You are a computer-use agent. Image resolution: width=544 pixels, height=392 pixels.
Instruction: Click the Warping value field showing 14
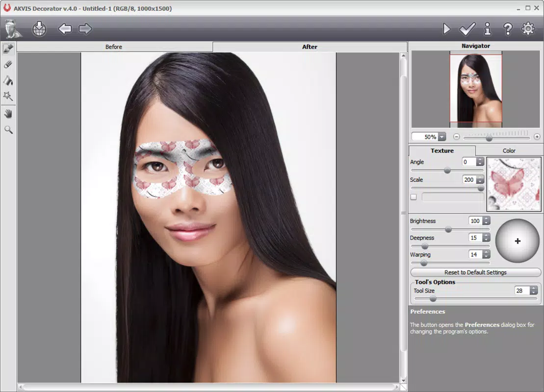coord(475,254)
